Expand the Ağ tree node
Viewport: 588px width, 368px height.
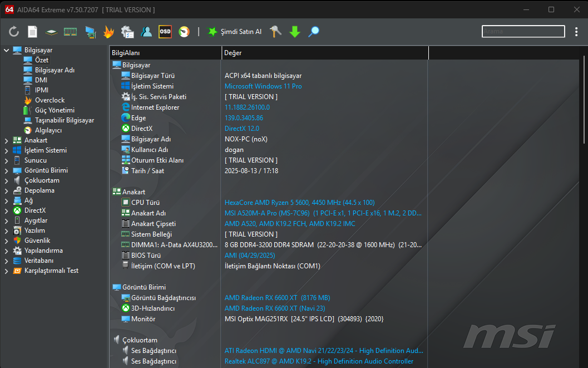point(6,200)
